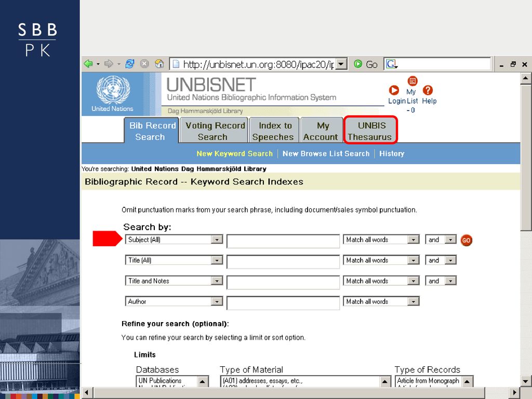Click the Databases list scroll-up arrow
This screenshot has width=532, height=399.
pyautogui.click(x=202, y=381)
